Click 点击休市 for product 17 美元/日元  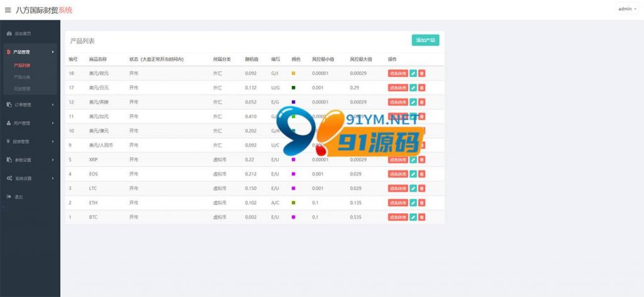(398, 88)
